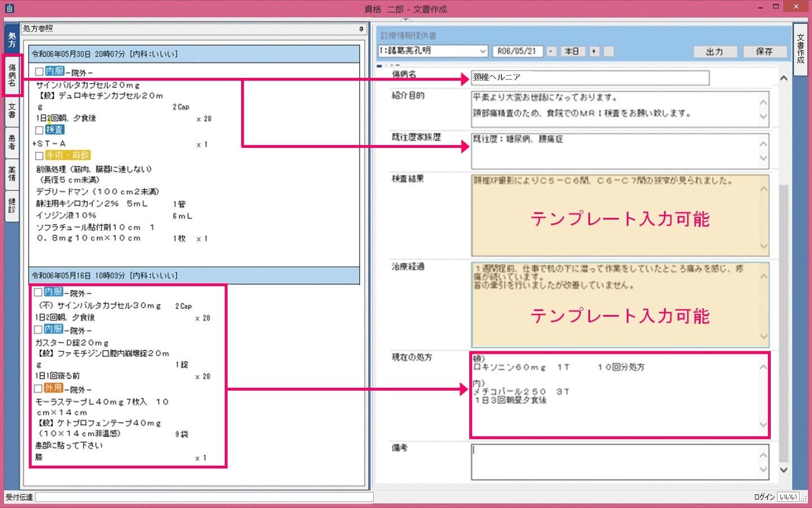Pin the 処方参照 panel with the pushpin icon
Screen dimensions: 812x508
361,29
